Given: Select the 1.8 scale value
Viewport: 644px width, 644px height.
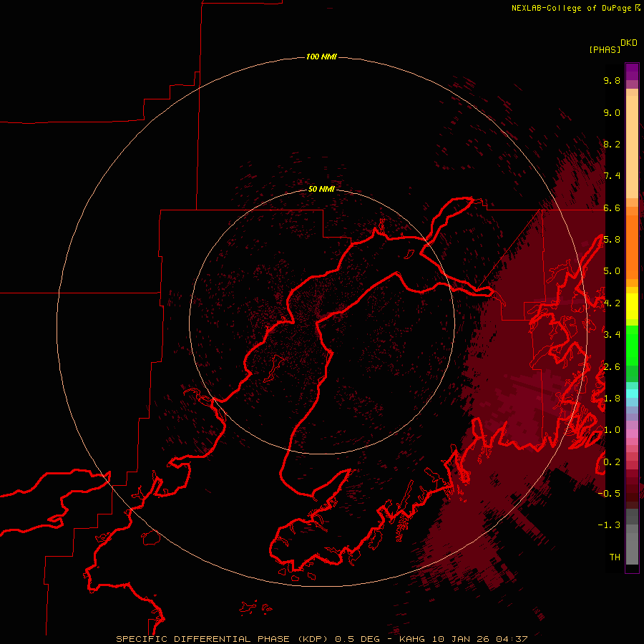Looking at the screenshot, I should 612,399.
